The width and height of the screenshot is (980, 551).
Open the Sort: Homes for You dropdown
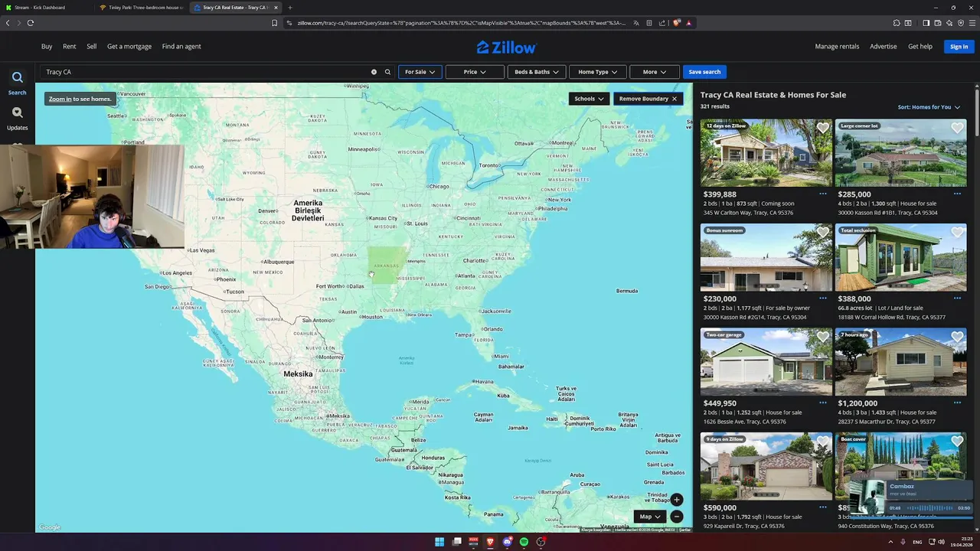[x=929, y=107]
